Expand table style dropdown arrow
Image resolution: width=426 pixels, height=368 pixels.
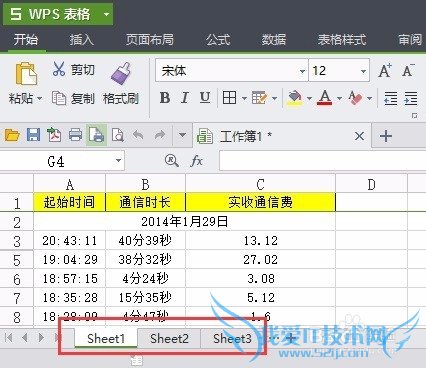(x=274, y=98)
